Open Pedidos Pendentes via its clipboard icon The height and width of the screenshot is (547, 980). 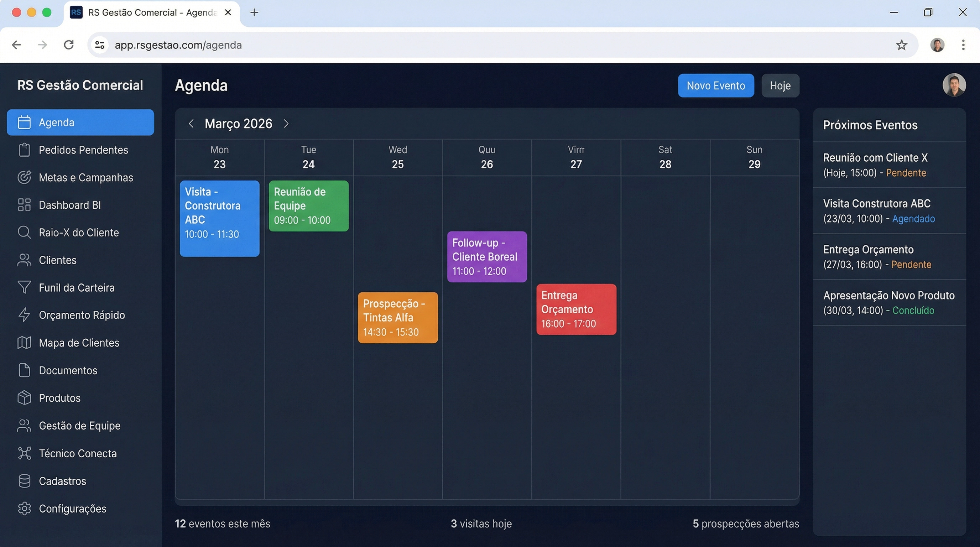(24, 150)
